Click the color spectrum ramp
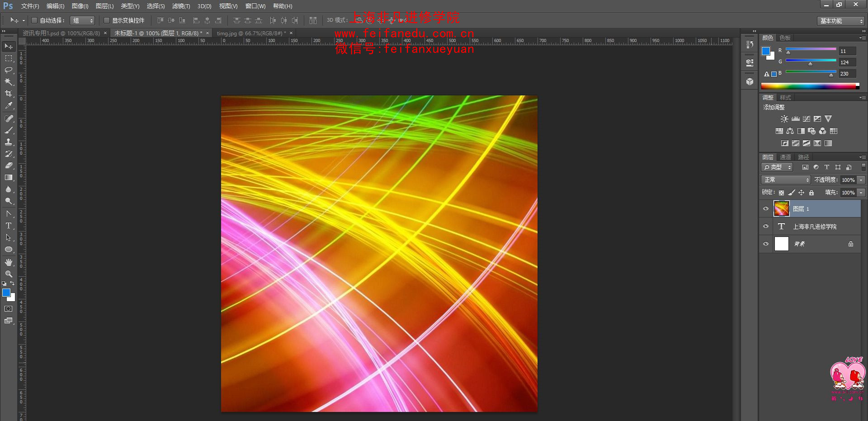The image size is (868, 421). click(810, 86)
